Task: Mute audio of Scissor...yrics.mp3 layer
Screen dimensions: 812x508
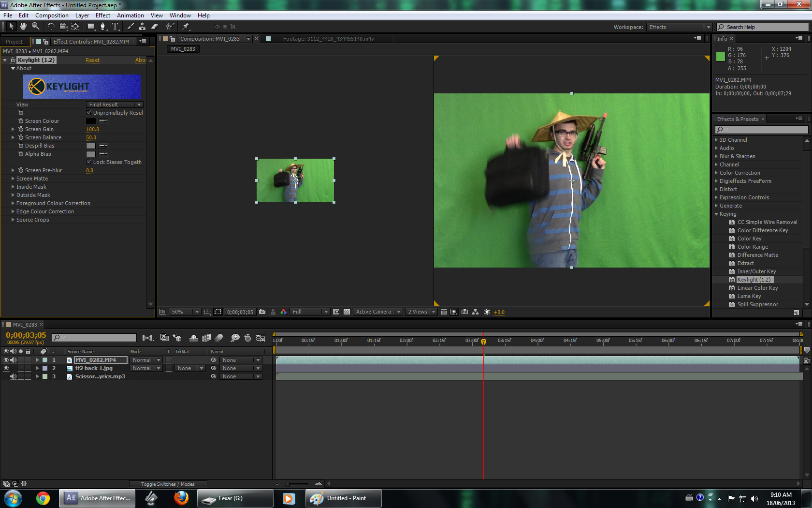Action: point(14,376)
